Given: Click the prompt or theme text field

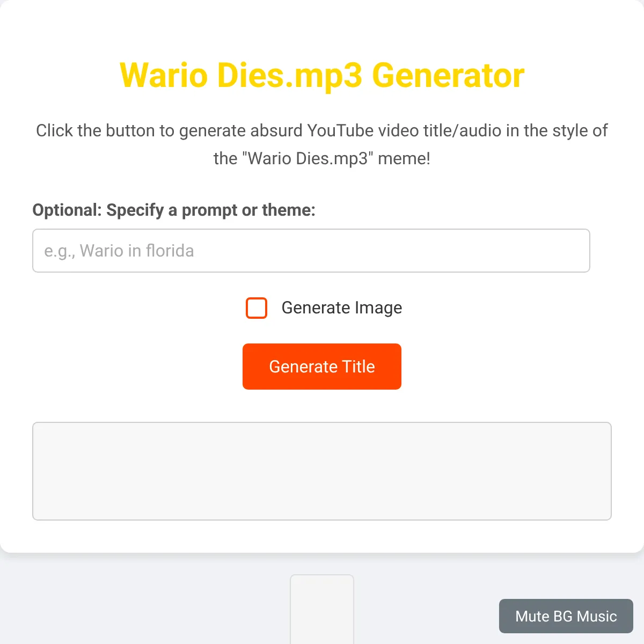Looking at the screenshot, I should (311, 251).
